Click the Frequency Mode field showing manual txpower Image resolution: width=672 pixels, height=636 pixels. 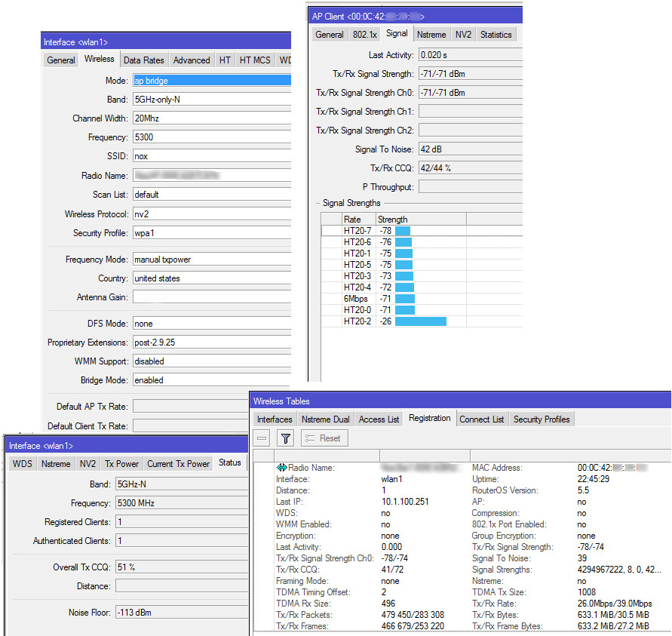tap(212, 260)
